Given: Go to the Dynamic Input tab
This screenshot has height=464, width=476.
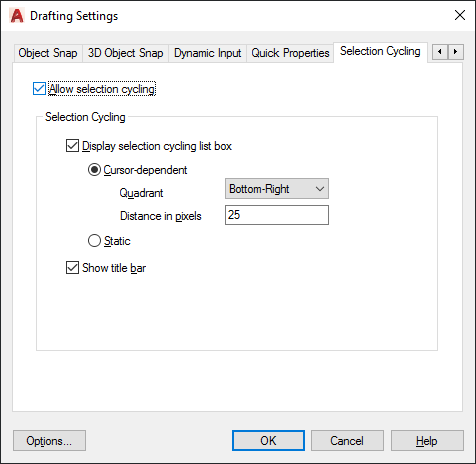Looking at the screenshot, I should 207,53.
